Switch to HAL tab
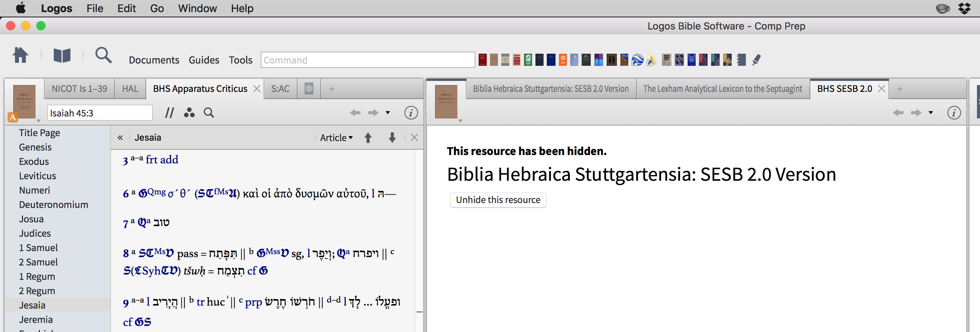 [130, 89]
